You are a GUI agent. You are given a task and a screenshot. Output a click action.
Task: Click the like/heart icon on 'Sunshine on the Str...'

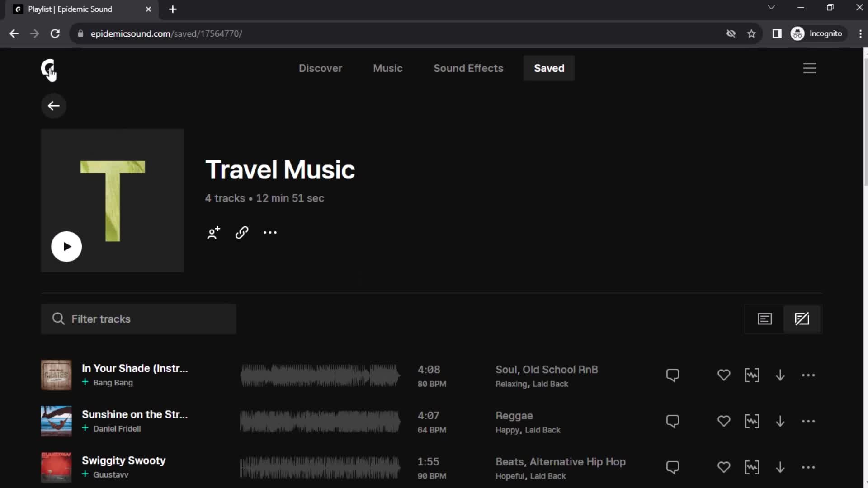click(x=724, y=421)
